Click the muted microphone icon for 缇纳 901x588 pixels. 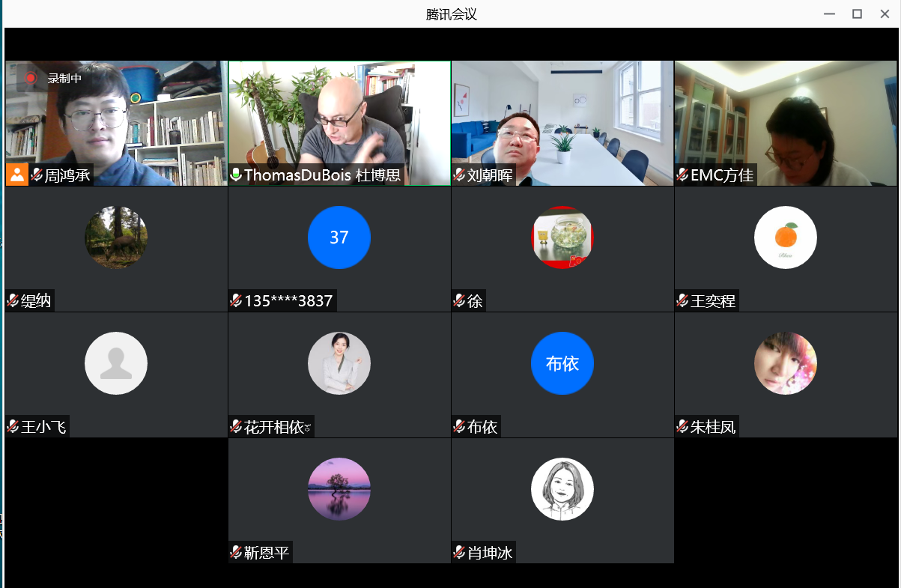[13, 301]
